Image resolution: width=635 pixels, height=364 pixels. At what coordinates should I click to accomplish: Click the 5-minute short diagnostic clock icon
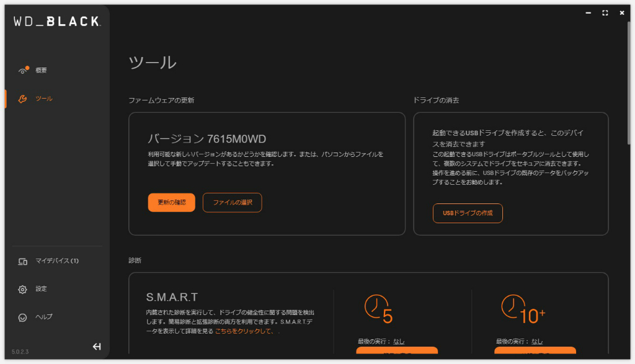tap(379, 309)
